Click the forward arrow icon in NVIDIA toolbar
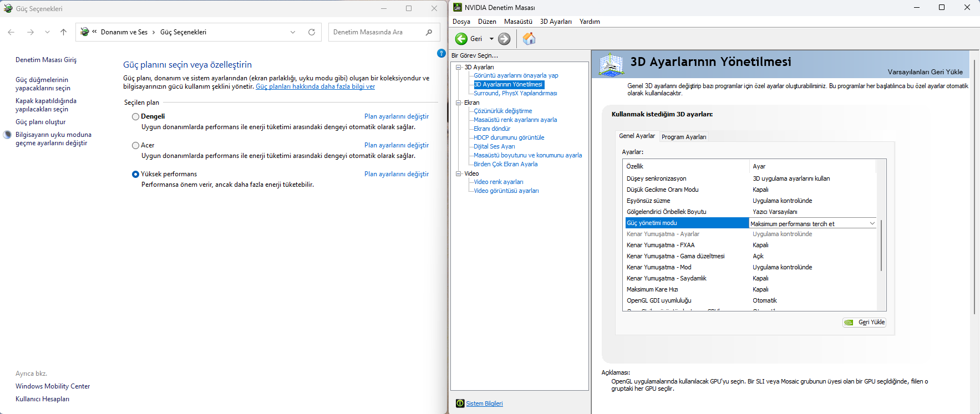This screenshot has height=414, width=980. point(504,39)
